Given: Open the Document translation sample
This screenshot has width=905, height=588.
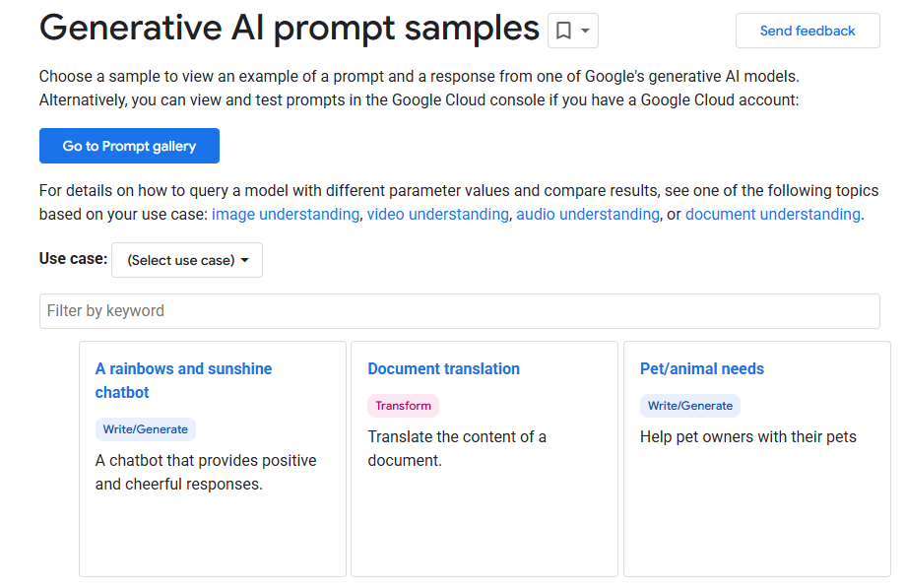Looking at the screenshot, I should [443, 368].
